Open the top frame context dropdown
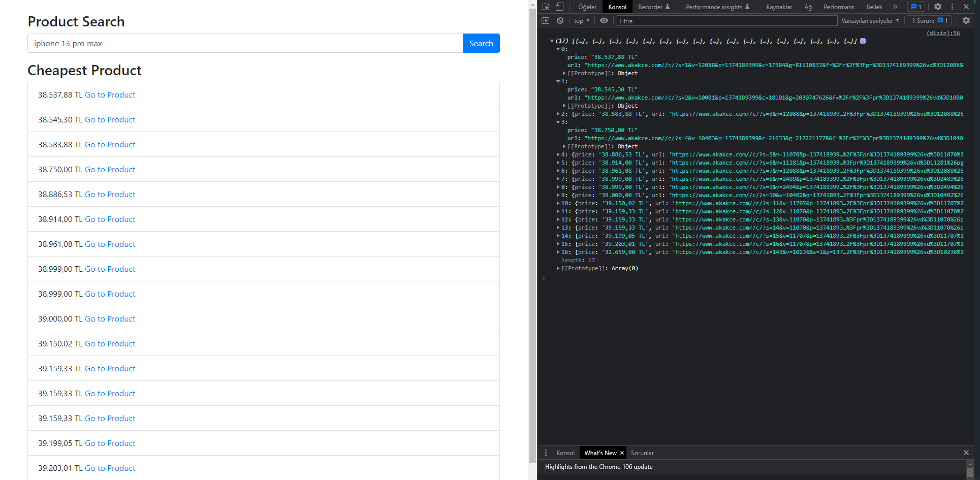980x480 pixels. (581, 20)
